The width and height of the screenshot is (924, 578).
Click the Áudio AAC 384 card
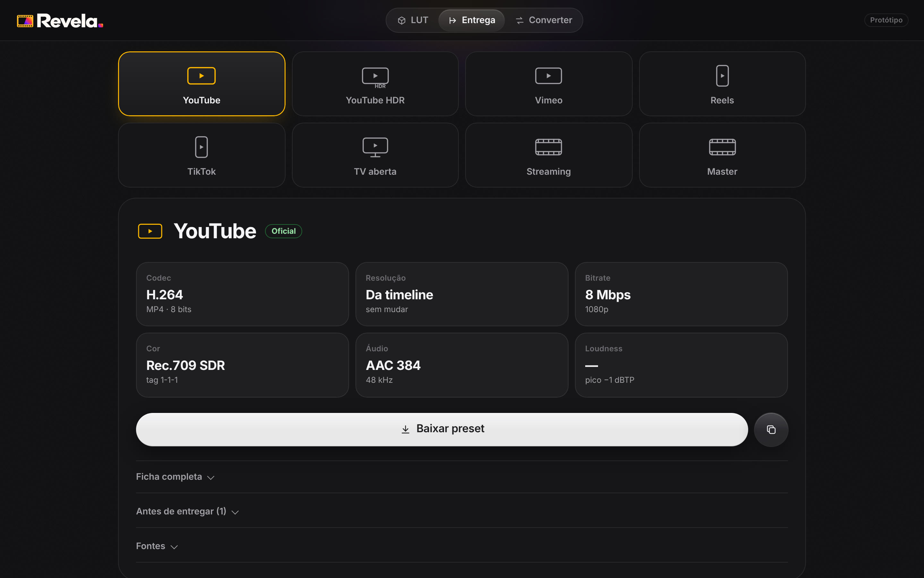coord(462,365)
